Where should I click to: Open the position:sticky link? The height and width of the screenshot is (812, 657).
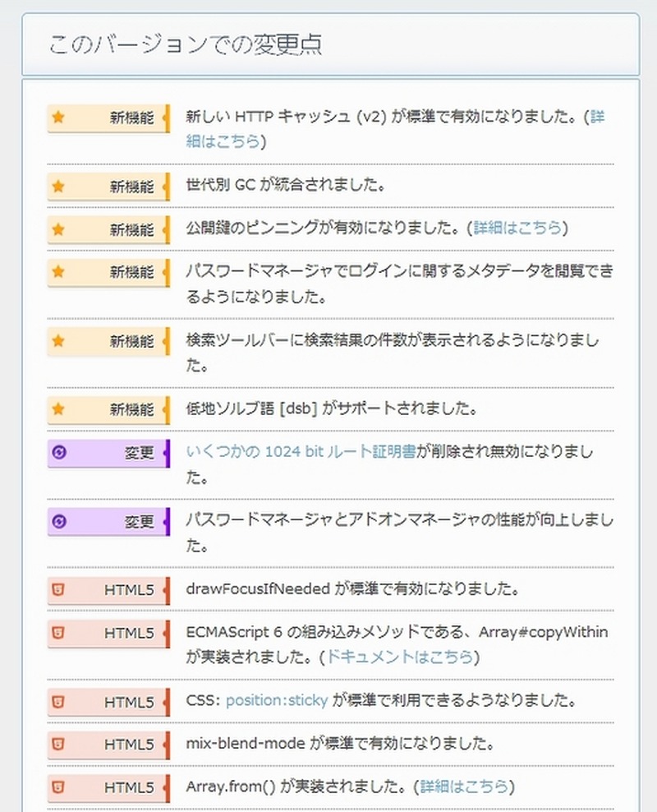(x=277, y=701)
